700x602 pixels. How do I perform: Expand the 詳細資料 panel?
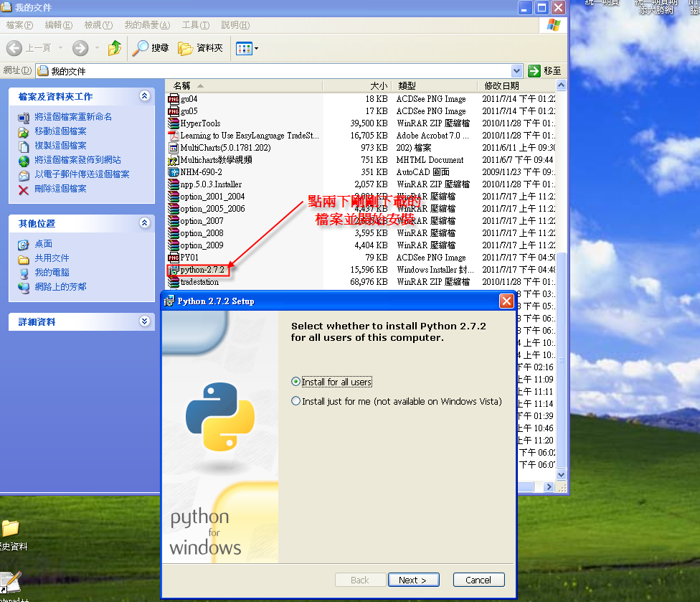coord(144,321)
